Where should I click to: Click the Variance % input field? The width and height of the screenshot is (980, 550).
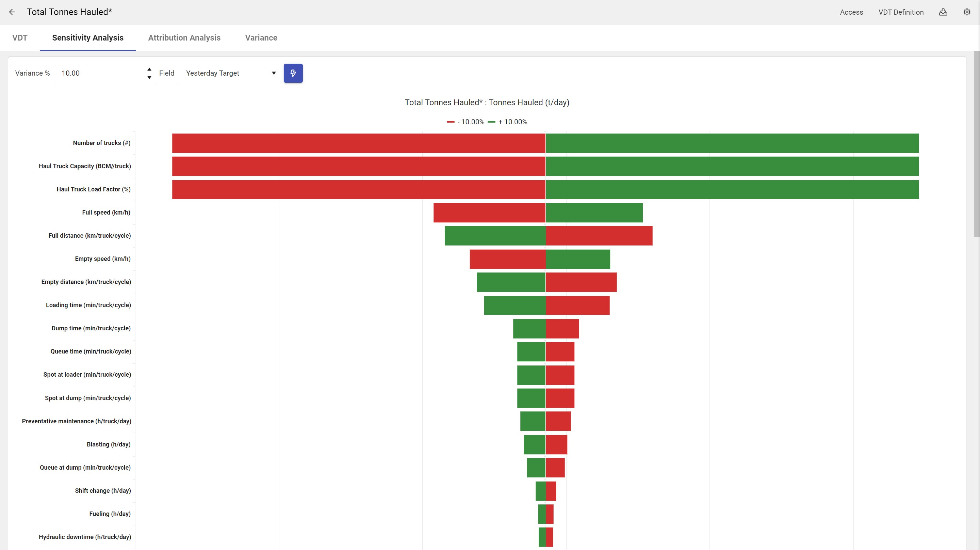point(100,73)
